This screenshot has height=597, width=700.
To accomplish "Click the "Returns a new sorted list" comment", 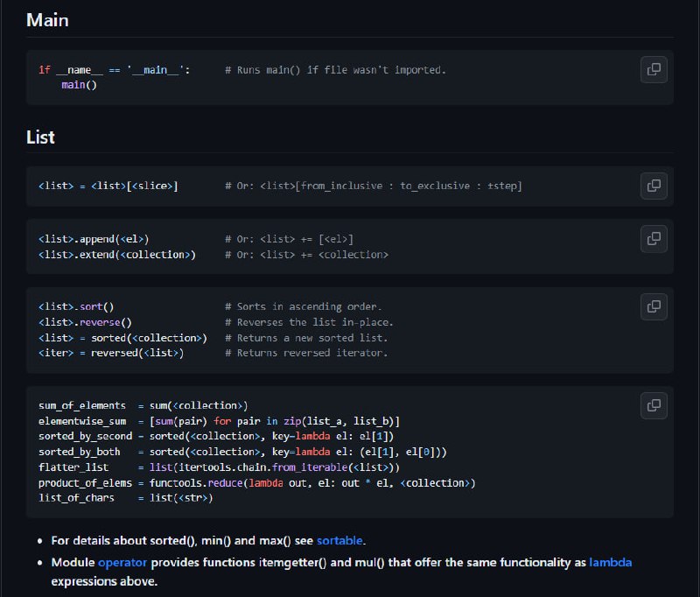I will click(x=307, y=338).
